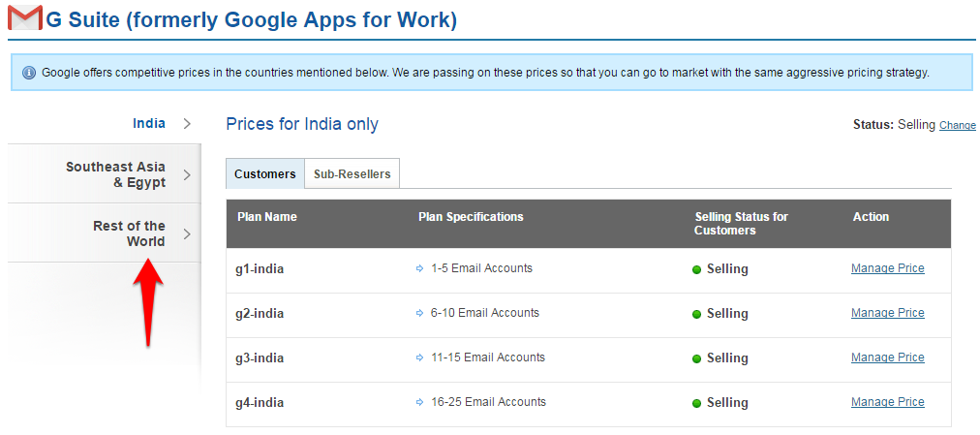Select Southeast Asia & Egypt region
This screenshot has width=980, height=435.
115,174
